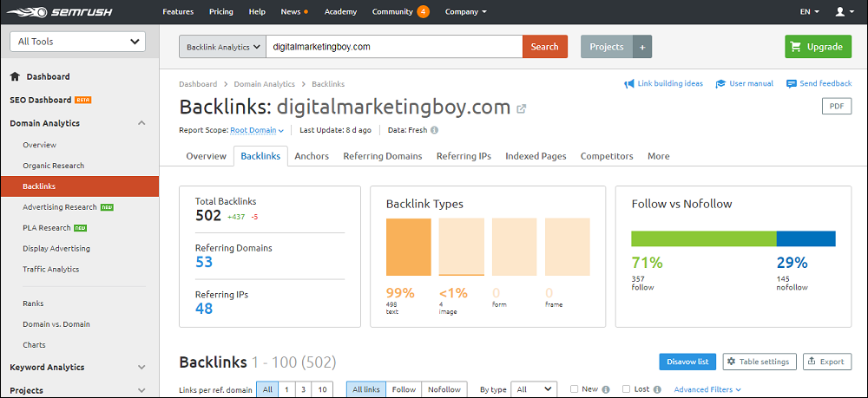Open the Backlink Analytics search type dropdown
868x398 pixels.
coord(222,47)
